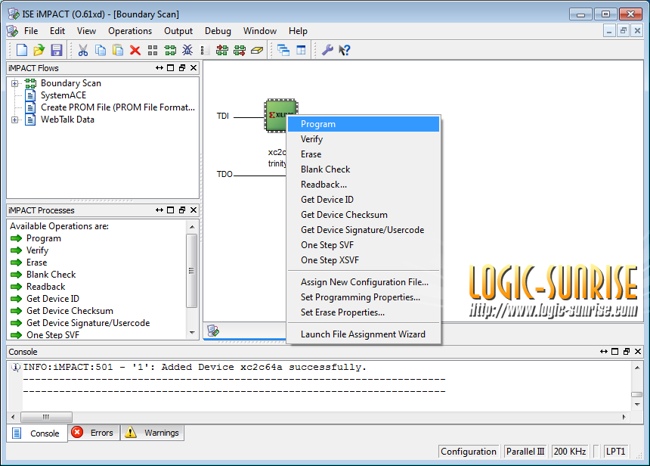Choose Blank Check in the context menu
650x466 pixels.
[x=364, y=170]
